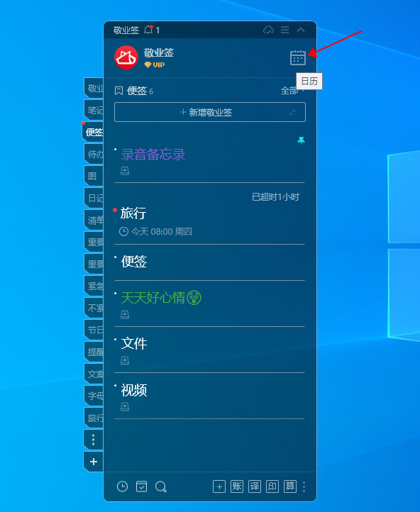
Task: Open the 天天好心情 note
Action: (x=161, y=297)
